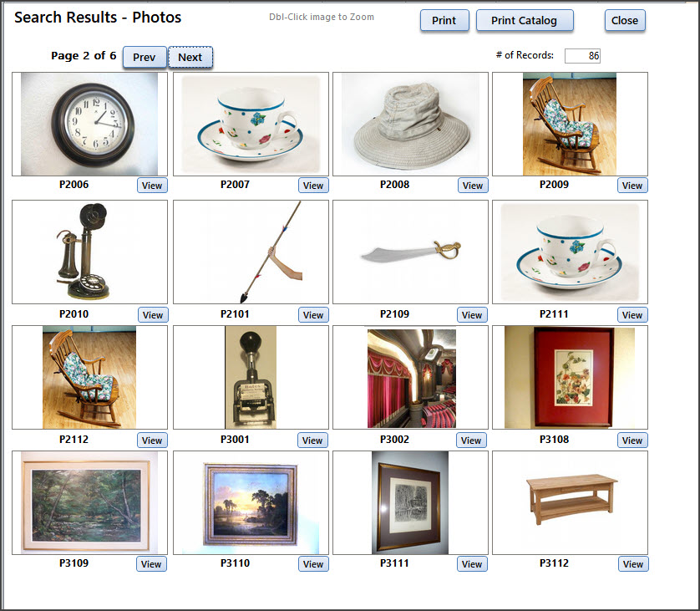Image resolution: width=700 pixels, height=611 pixels.
Task: Close the Search Results window
Action: pyautogui.click(x=625, y=21)
